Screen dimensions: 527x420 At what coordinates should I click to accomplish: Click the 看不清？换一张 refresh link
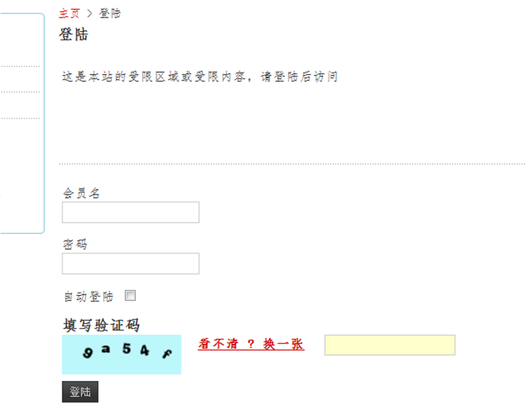click(x=251, y=344)
